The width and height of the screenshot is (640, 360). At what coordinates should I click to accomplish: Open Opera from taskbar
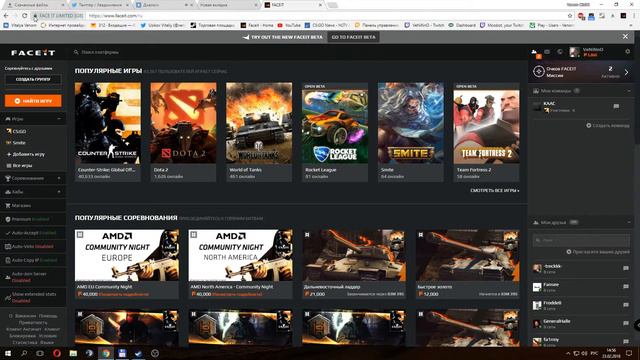coord(57,353)
